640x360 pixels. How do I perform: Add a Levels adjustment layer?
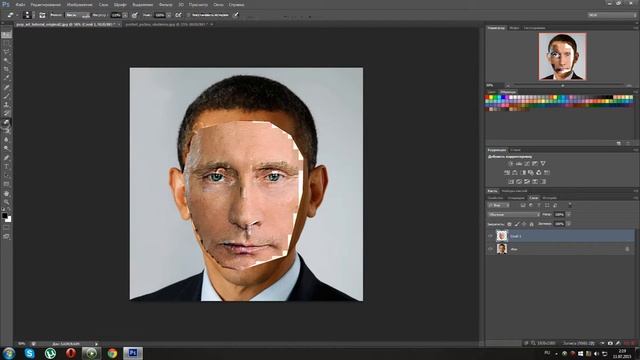point(519,164)
